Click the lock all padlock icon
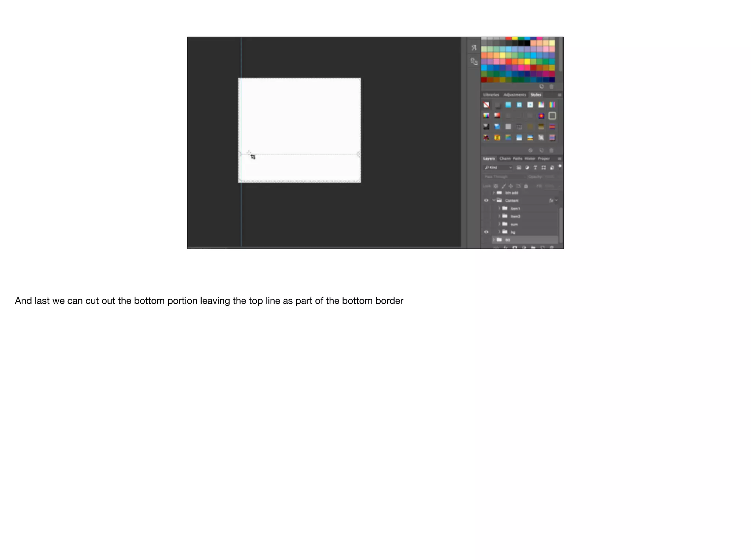This screenshot has height=560, width=751. click(x=526, y=186)
